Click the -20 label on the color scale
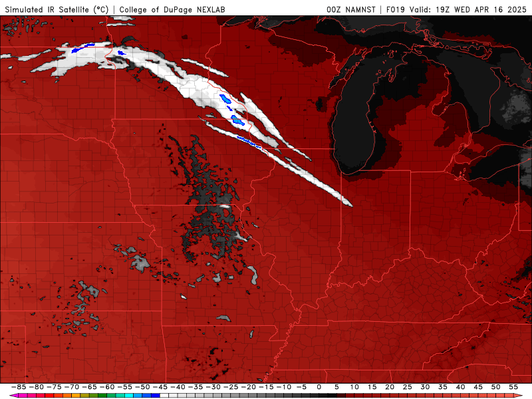The image size is (532, 399). click(248, 387)
